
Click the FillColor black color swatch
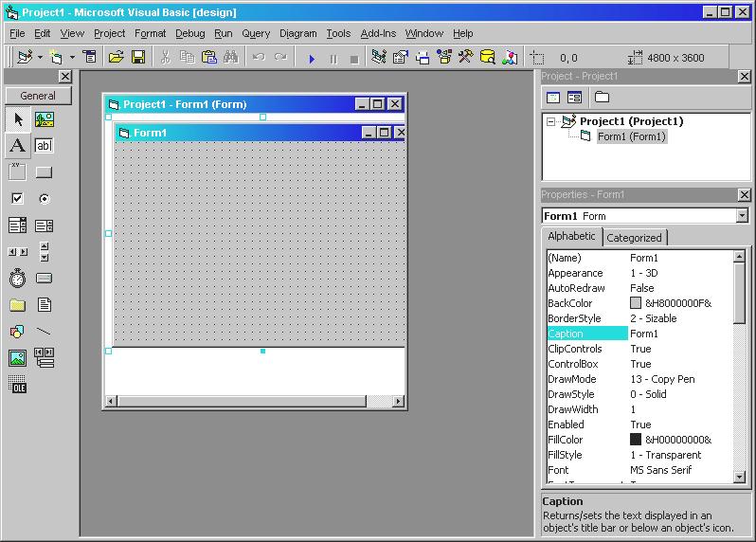(x=636, y=440)
